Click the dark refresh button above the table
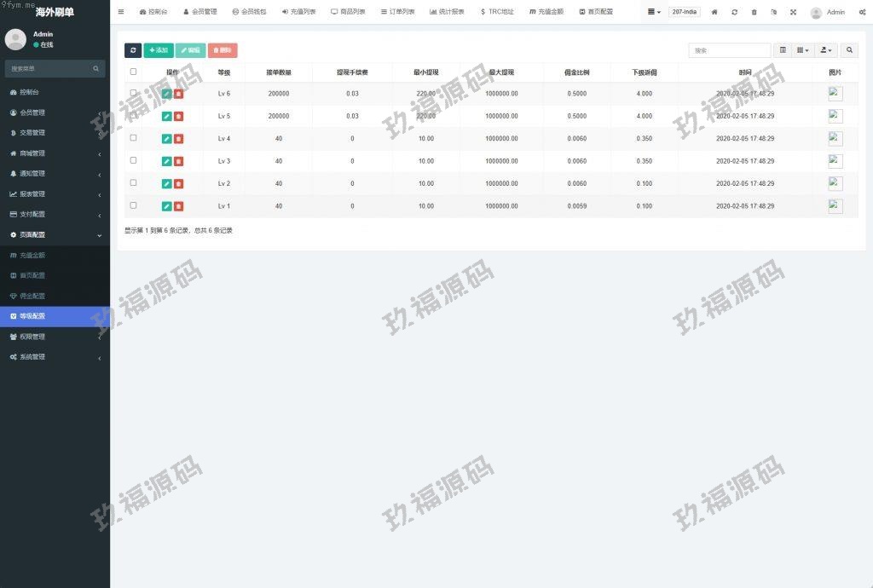This screenshot has width=873, height=588. 133,50
